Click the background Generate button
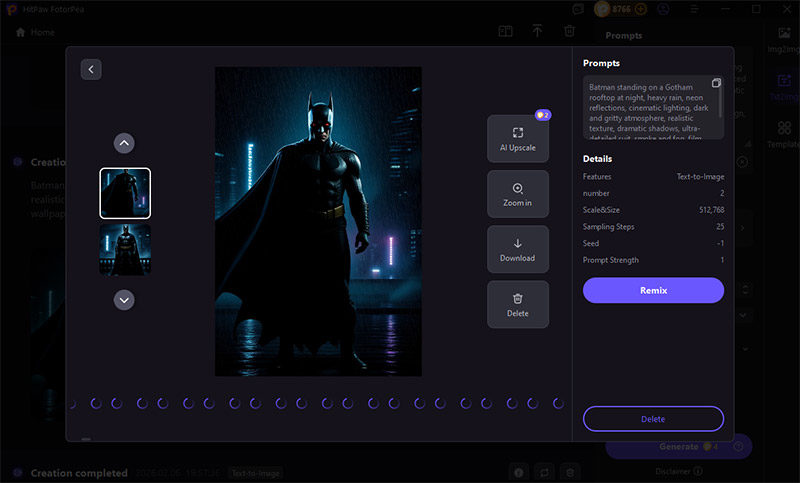This screenshot has height=483, width=800. (x=679, y=447)
